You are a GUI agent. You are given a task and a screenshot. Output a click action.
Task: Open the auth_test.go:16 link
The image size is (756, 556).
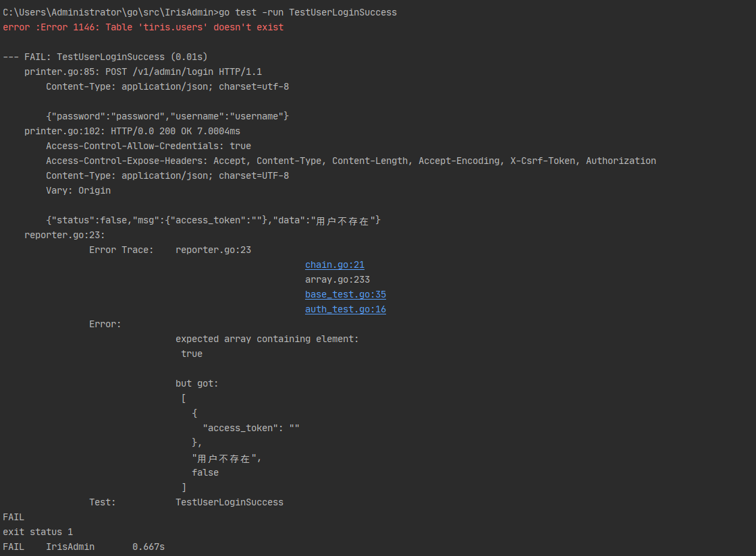pyautogui.click(x=345, y=310)
